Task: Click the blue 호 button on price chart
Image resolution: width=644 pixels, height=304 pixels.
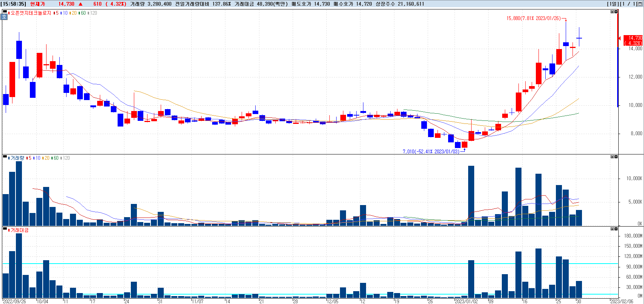Action: (5, 17)
